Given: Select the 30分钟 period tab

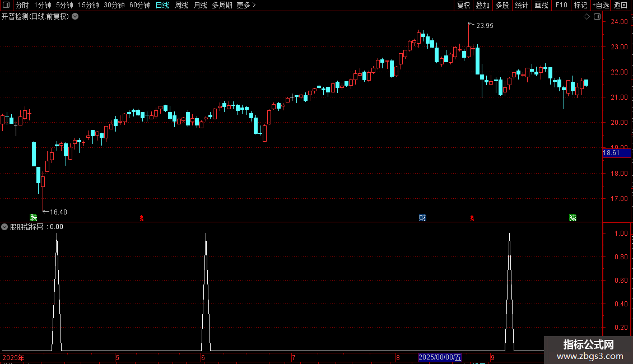Looking at the screenshot, I should click(114, 5).
